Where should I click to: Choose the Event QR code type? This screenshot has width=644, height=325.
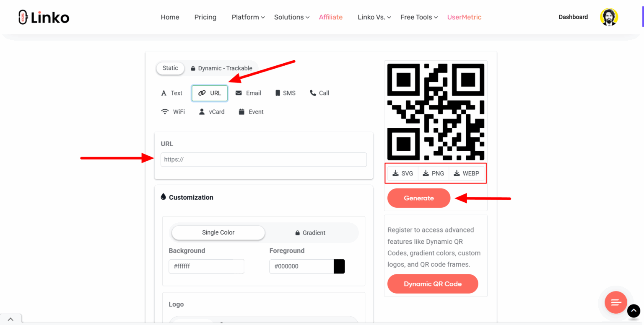click(251, 111)
